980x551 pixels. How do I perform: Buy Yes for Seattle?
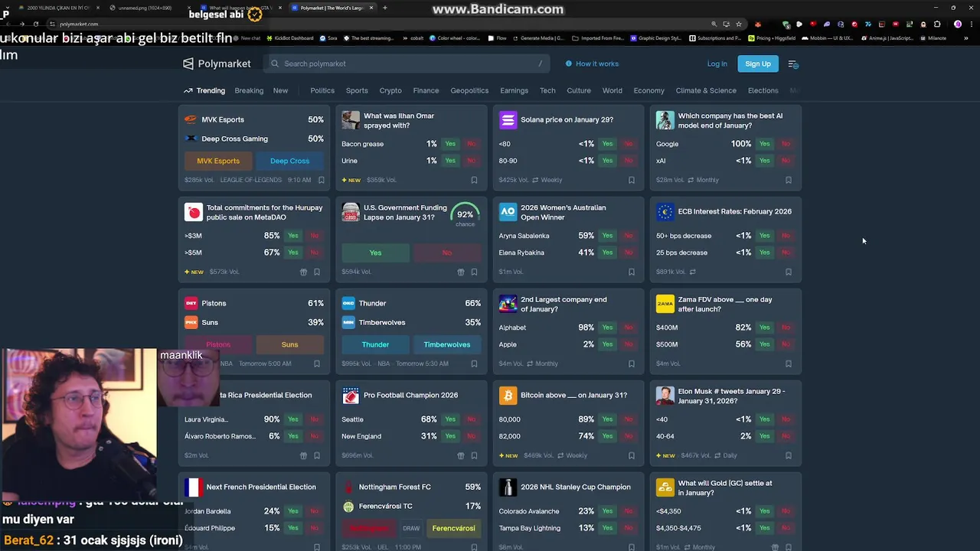pyautogui.click(x=450, y=419)
